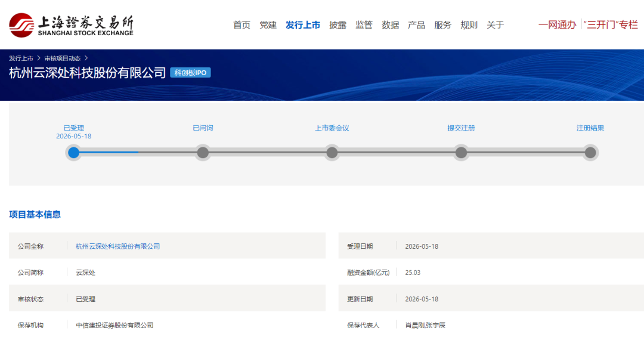The height and width of the screenshot is (337, 644).
Task: Click the 已受理 progress step dot
Action: (x=73, y=153)
